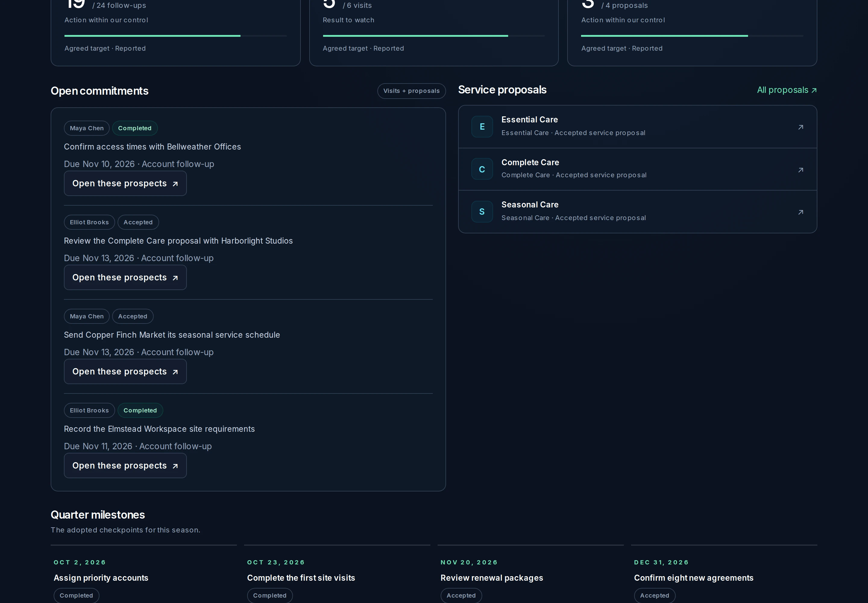Click Maya Chen tag on Bellweather Offices item
The height and width of the screenshot is (603, 868).
coord(86,128)
